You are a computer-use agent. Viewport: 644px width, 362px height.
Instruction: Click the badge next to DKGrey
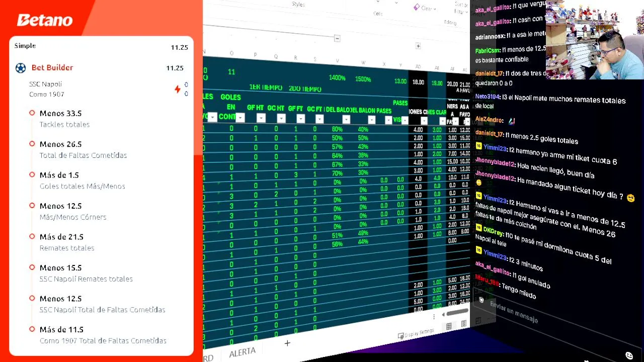tap(478, 228)
